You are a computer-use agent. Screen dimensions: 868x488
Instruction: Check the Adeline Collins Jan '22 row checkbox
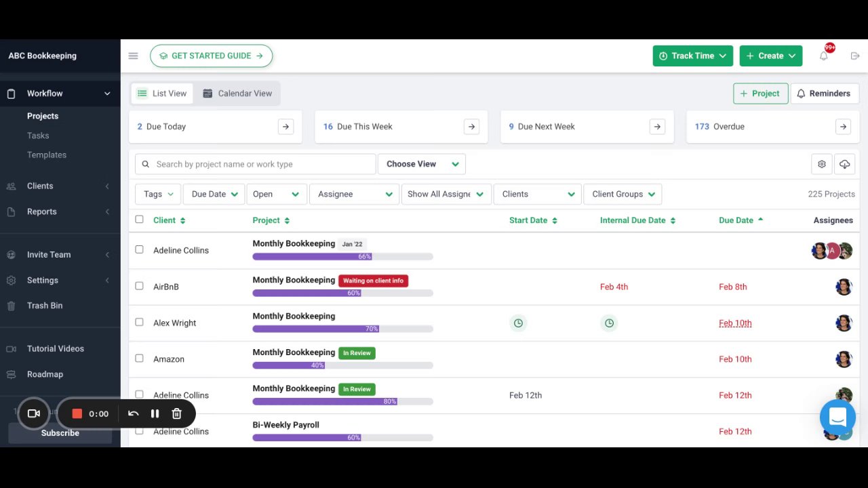click(x=139, y=249)
